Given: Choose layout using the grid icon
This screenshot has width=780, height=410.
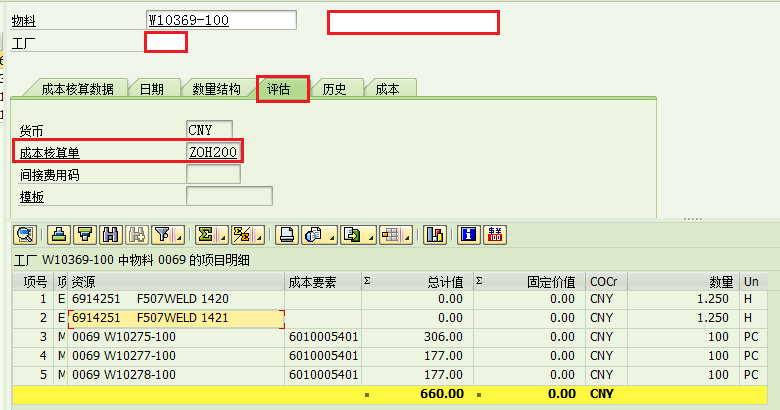Looking at the screenshot, I should [x=391, y=234].
